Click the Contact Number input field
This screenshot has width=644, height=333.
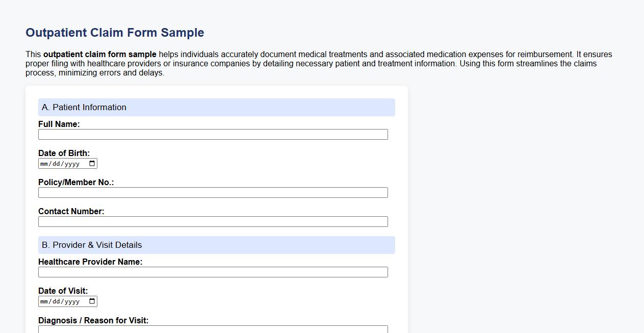click(x=213, y=221)
